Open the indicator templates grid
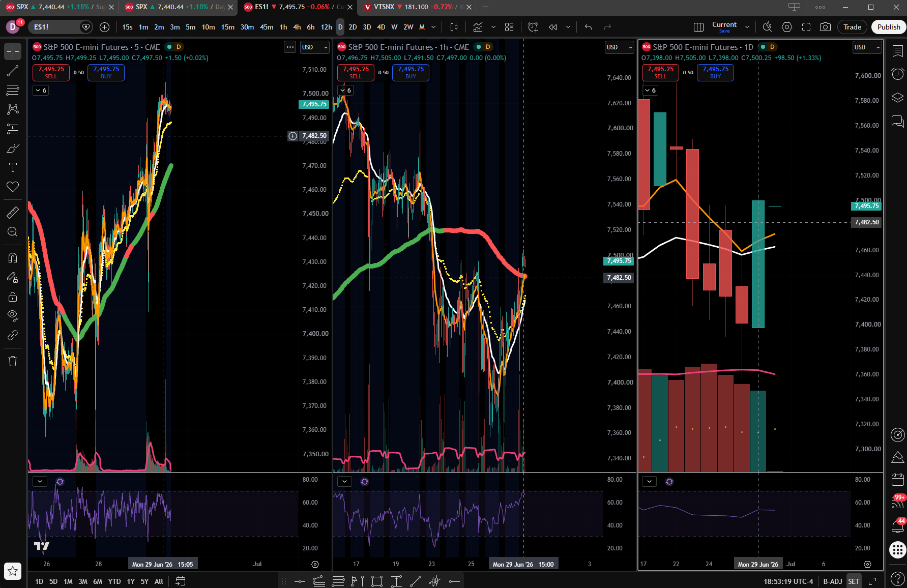Viewport: 907px width, 588px height. 509,27
